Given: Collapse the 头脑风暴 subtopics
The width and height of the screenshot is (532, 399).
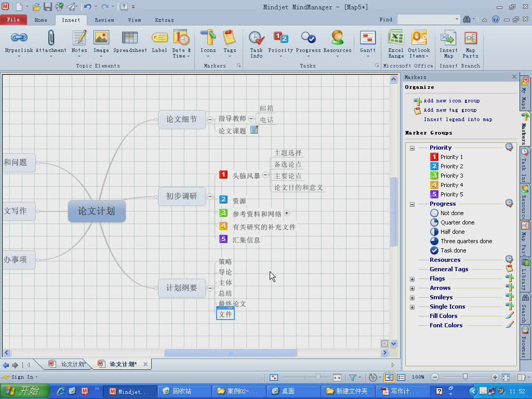Looking at the screenshot, I should 265,175.
